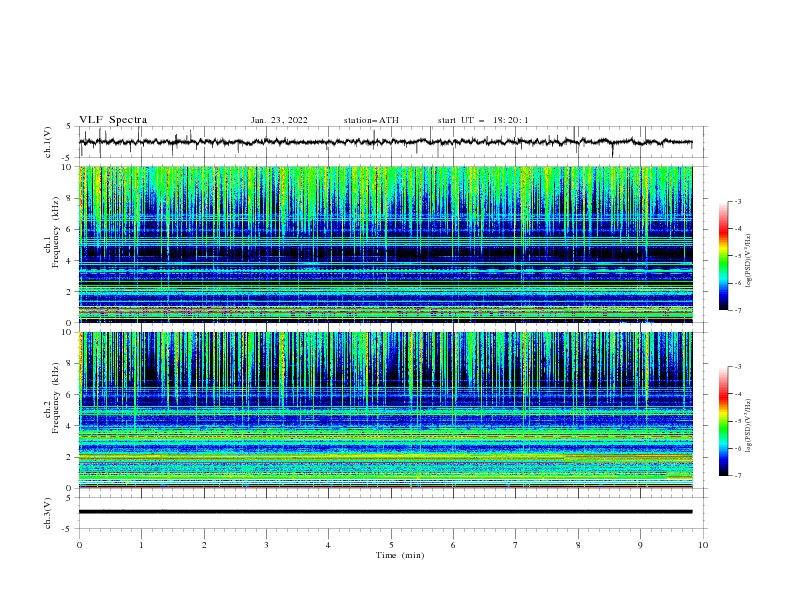Click the "ch.3(V)" axis label
Viewport: 792px width, 612px height.
47,513
